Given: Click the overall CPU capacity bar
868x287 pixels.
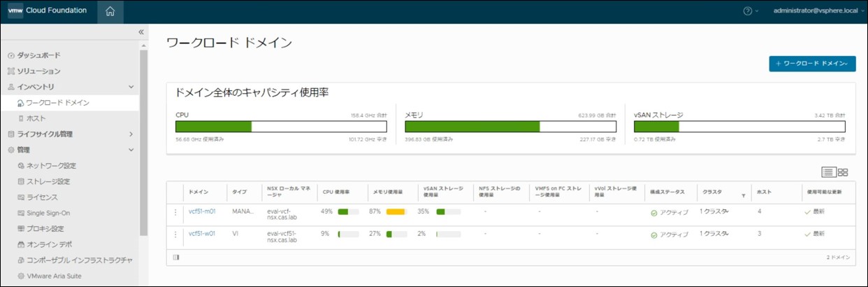Looking at the screenshot, I should click(x=282, y=127).
